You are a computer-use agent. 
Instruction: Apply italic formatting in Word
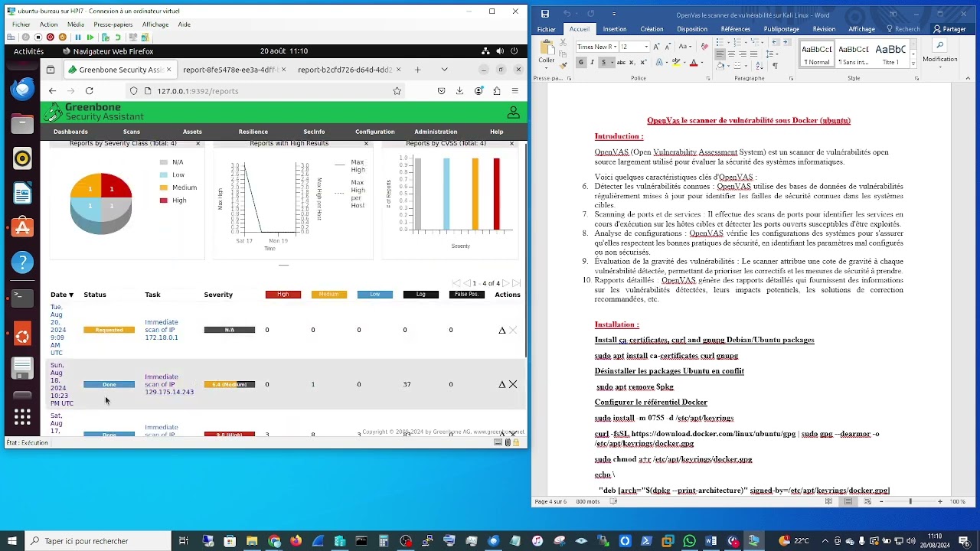592,63
